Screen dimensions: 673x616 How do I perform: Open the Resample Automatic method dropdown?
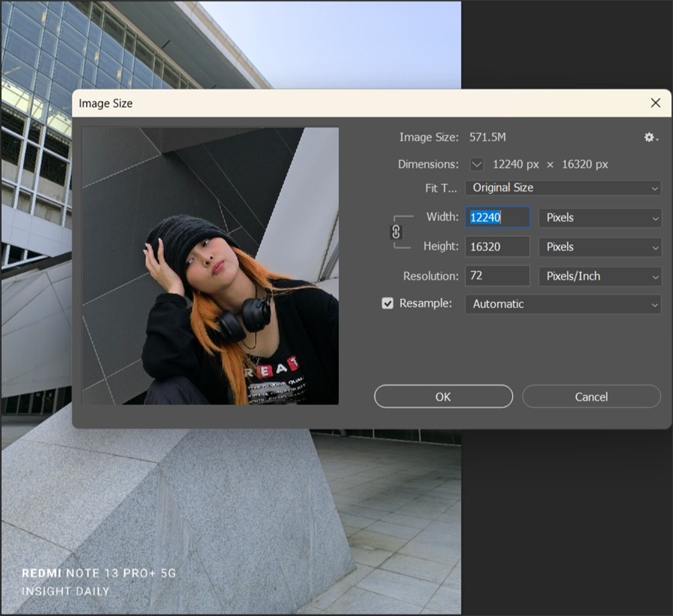click(x=562, y=304)
